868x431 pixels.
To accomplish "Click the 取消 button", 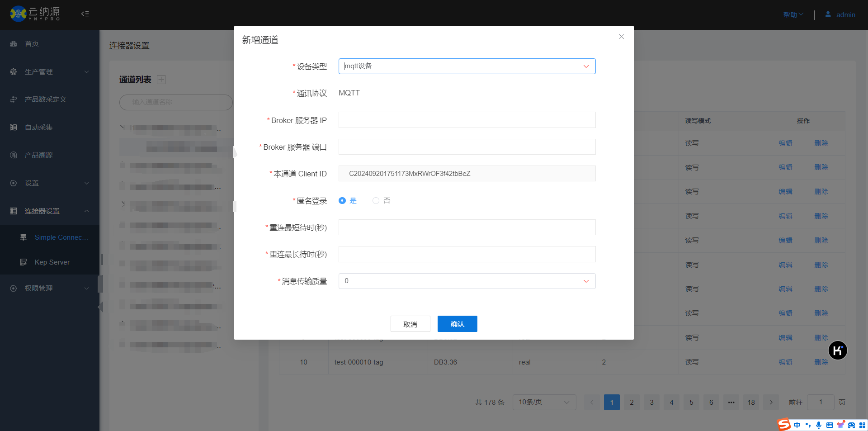I will click(410, 324).
